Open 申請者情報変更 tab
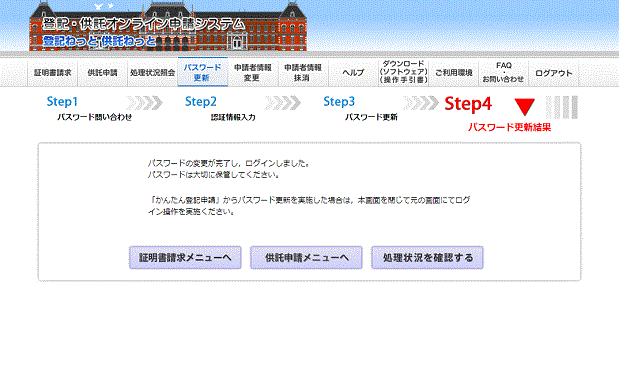This screenshot has width=619, height=383. pos(253,73)
